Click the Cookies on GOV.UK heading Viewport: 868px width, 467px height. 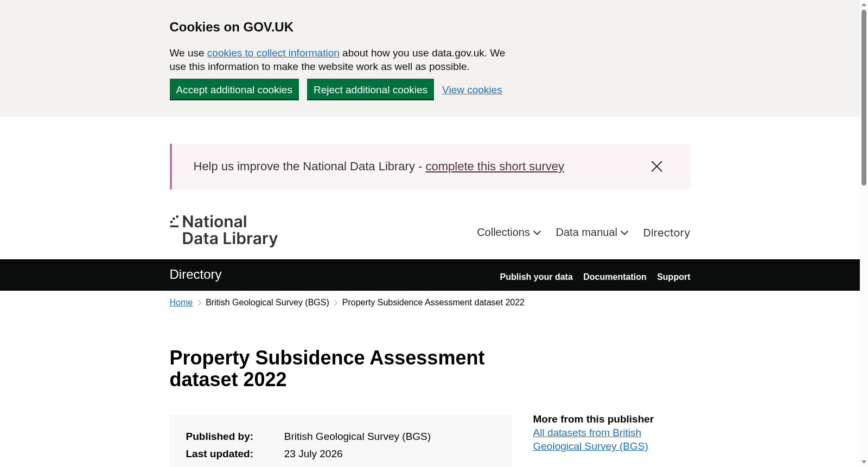232,27
